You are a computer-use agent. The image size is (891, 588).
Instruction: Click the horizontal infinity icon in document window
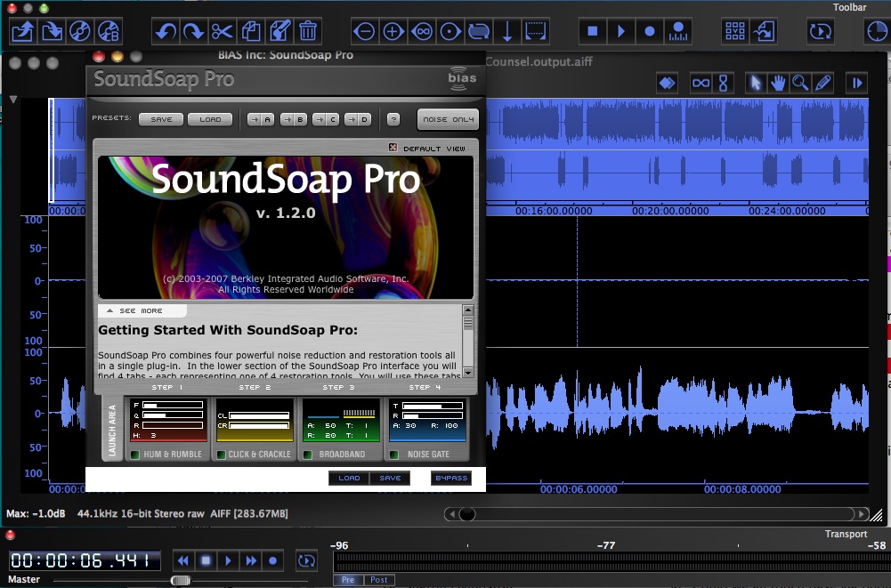701,83
